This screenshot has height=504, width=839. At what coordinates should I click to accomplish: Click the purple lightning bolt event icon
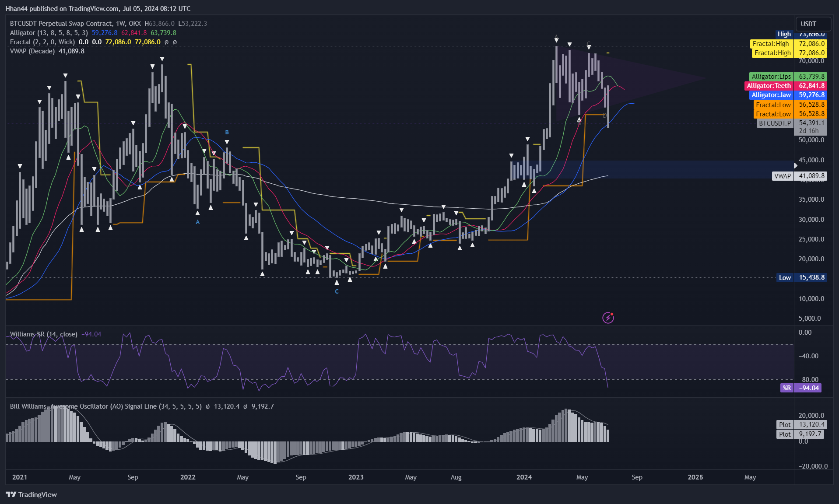[608, 318]
